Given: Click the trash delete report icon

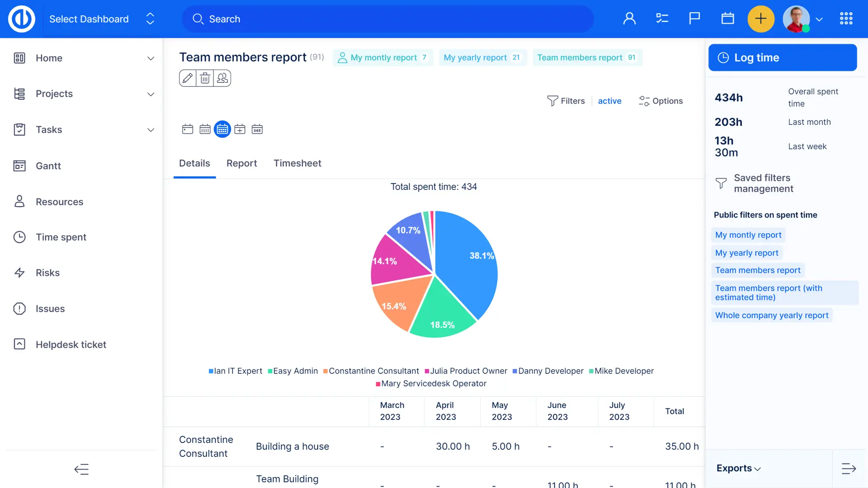Looking at the screenshot, I should pyautogui.click(x=205, y=78).
